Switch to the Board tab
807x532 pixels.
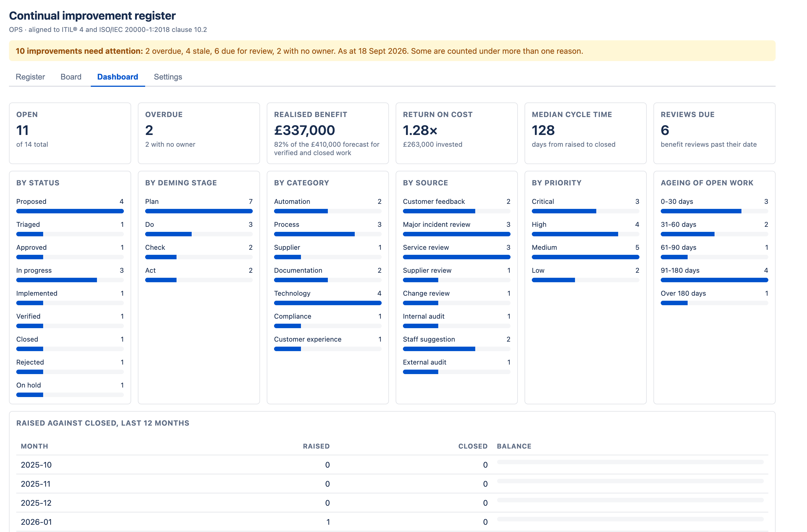tap(71, 77)
